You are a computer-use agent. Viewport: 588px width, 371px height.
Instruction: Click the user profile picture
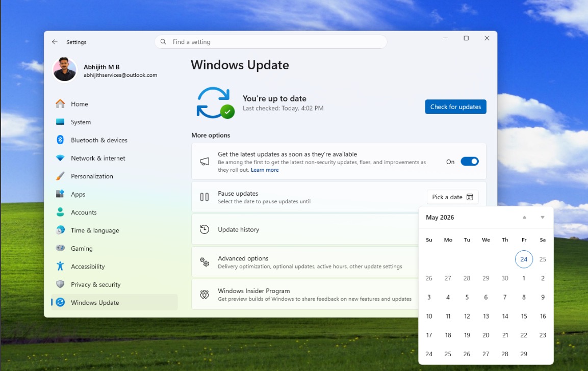pyautogui.click(x=65, y=69)
